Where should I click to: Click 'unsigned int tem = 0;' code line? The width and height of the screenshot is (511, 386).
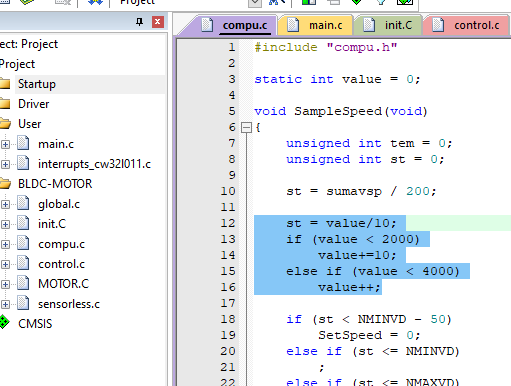(x=369, y=143)
